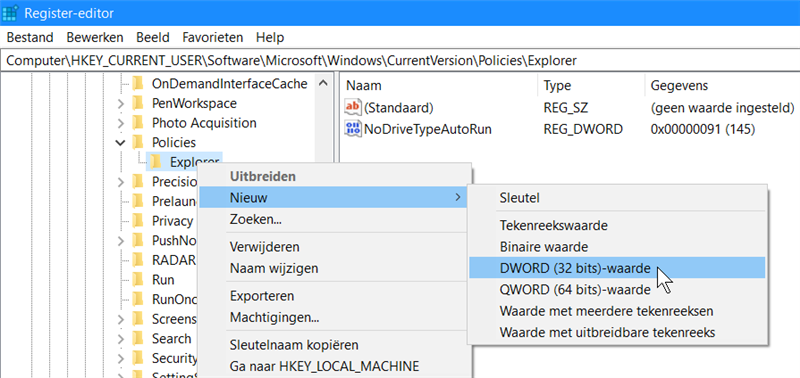Choose Sleutel in the Nieuw submenu
Viewport: 800px width, 378px height.
click(x=617, y=197)
